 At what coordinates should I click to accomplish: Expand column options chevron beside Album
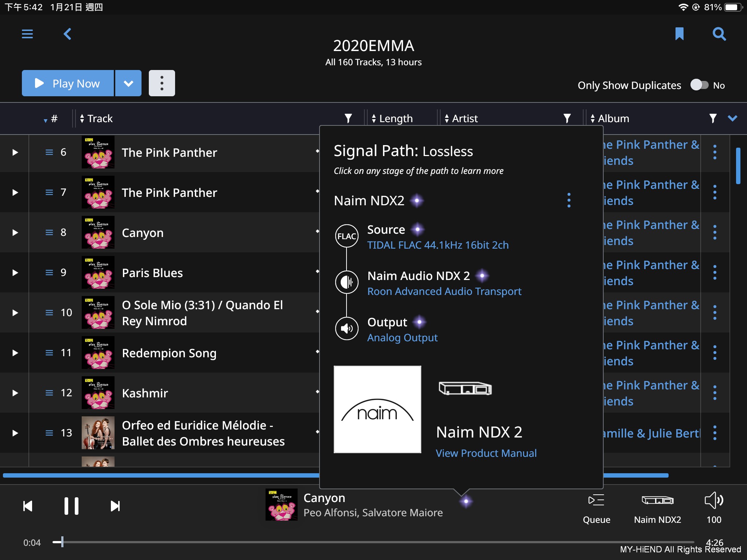click(732, 118)
